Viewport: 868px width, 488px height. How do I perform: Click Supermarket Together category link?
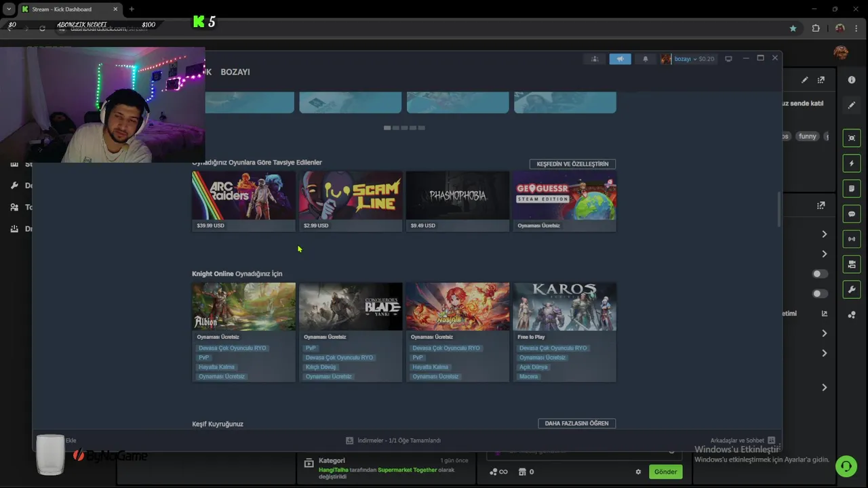[407, 470]
